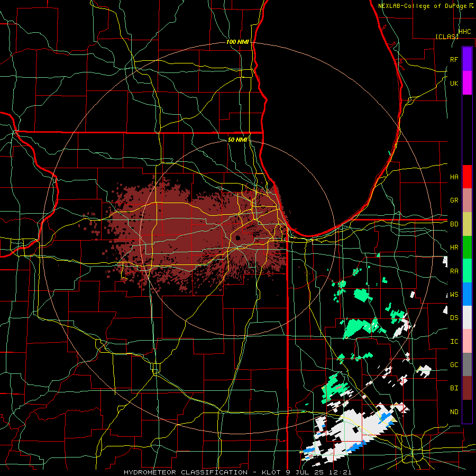The width and height of the screenshot is (476, 476).
Task: Click the "HR" legend label
Action: coord(454,248)
